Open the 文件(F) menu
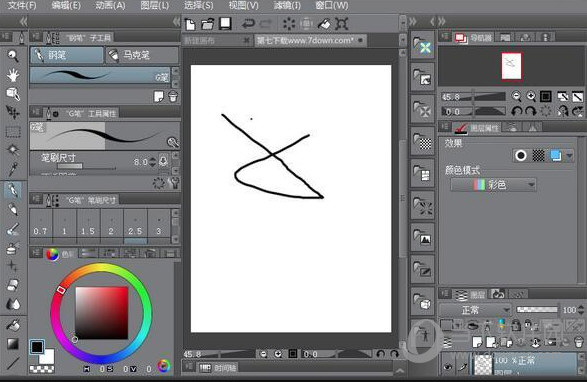Screen dimensions: 587x382 coord(22,5)
